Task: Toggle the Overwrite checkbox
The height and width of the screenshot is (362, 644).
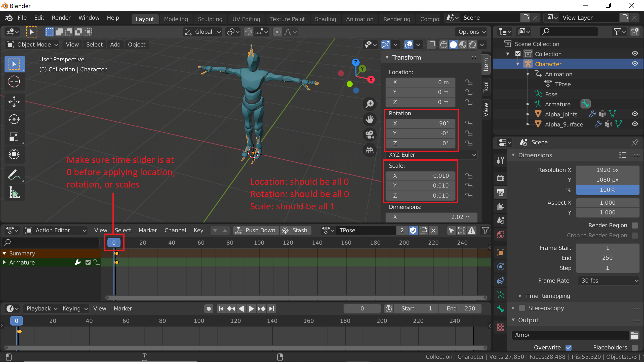Action: coord(569,348)
